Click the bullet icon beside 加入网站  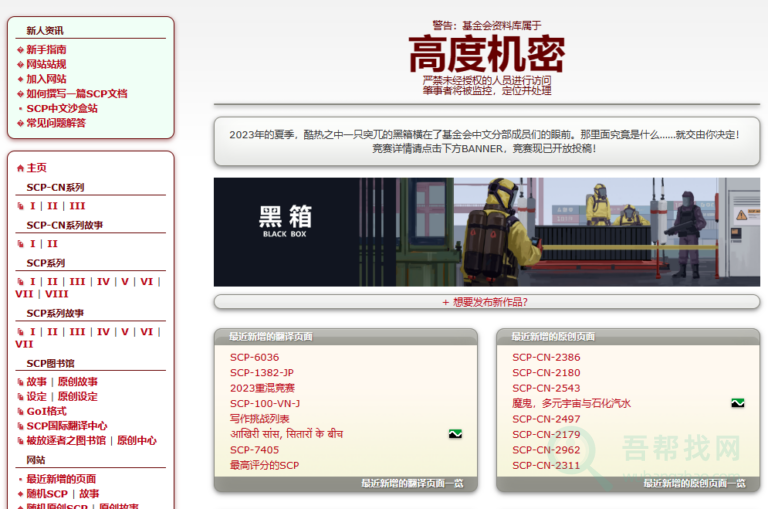pyautogui.click(x=20, y=79)
